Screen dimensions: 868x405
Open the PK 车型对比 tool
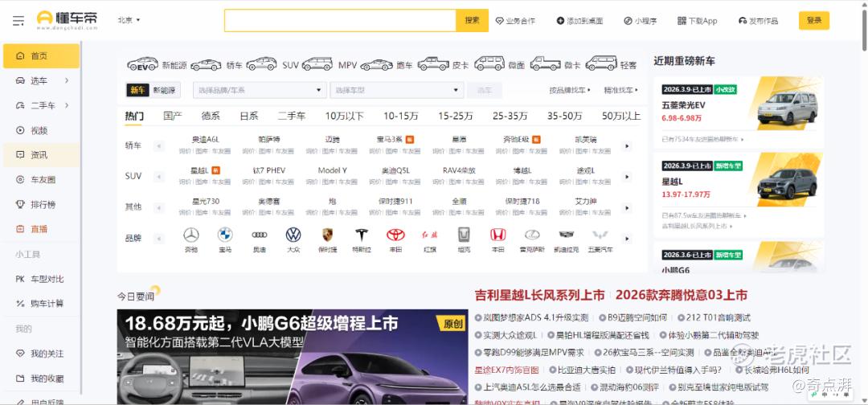[x=41, y=279]
